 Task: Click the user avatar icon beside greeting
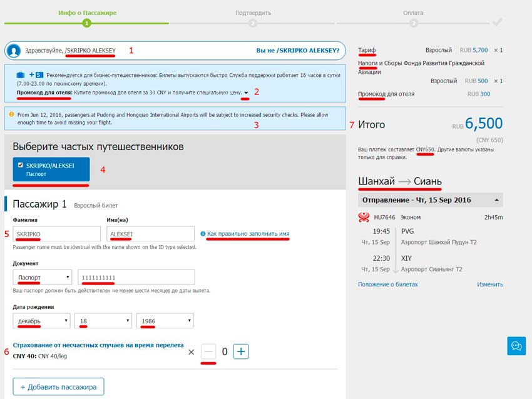click(14, 51)
